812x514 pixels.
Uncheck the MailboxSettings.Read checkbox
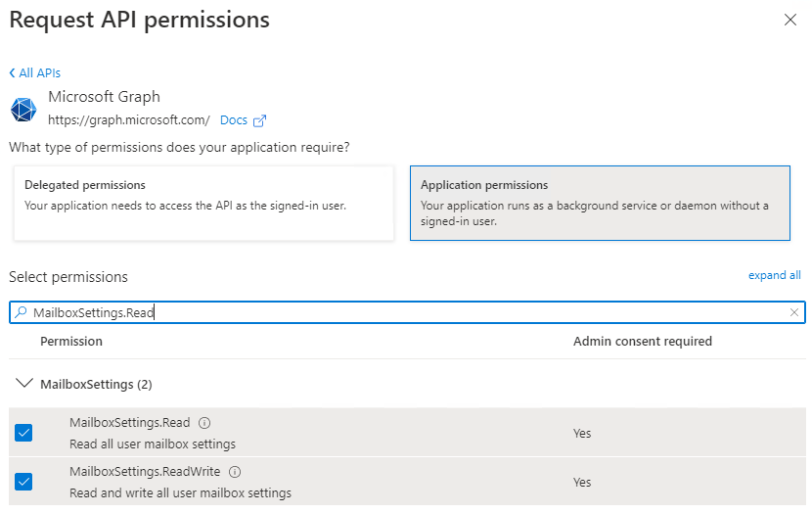(x=23, y=433)
